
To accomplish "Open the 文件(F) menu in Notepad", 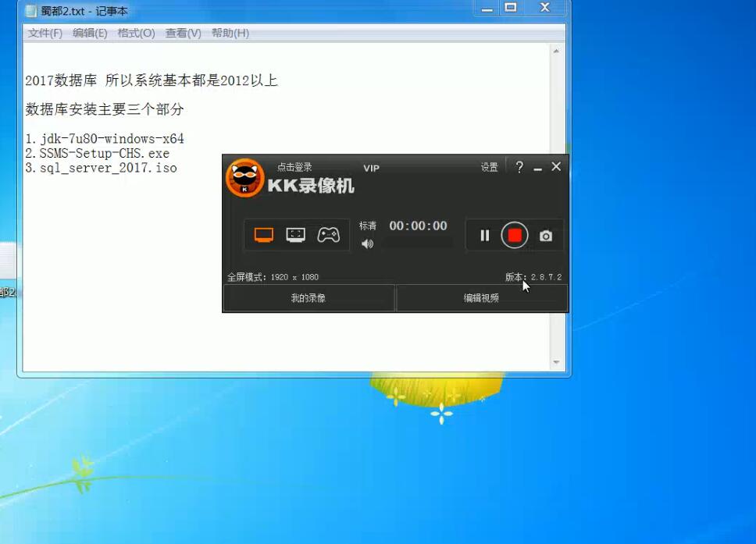I will pyautogui.click(x=45, y=33).
